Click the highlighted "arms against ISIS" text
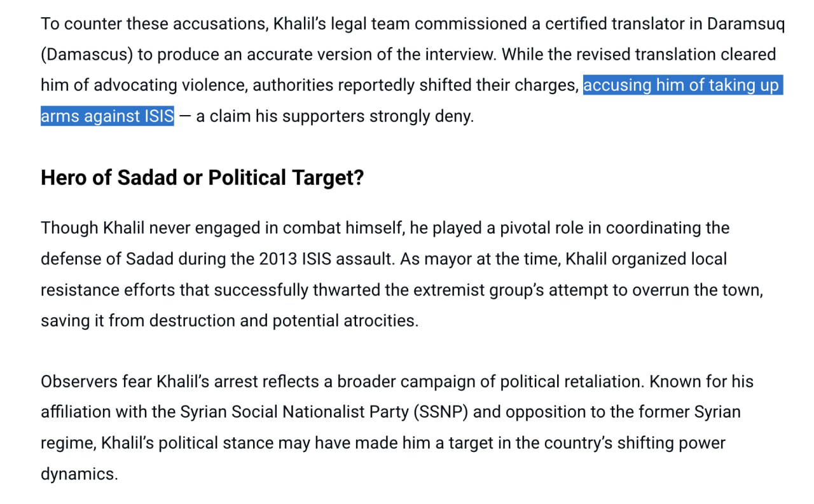 coord(107,116)
